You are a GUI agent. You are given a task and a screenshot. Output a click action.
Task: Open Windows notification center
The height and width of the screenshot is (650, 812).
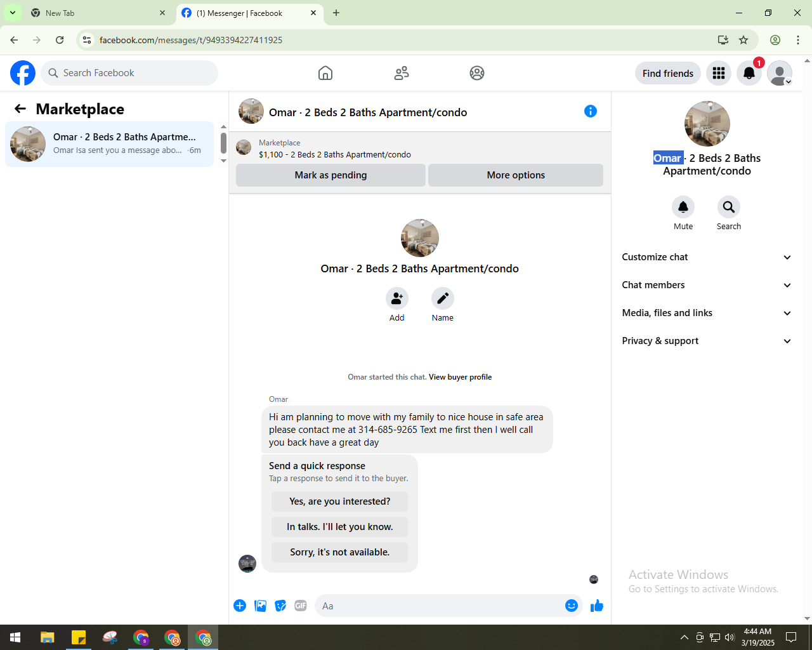click(x=791, y=637)
